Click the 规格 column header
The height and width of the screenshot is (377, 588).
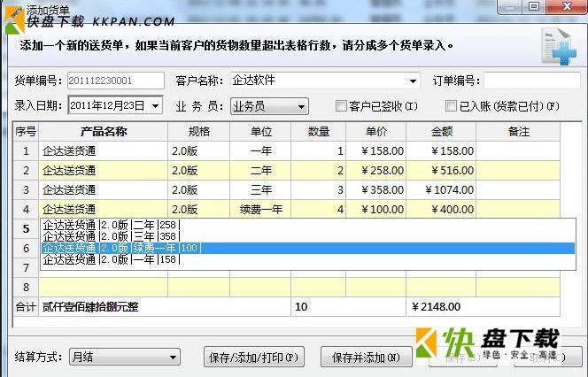click(198, 132)
